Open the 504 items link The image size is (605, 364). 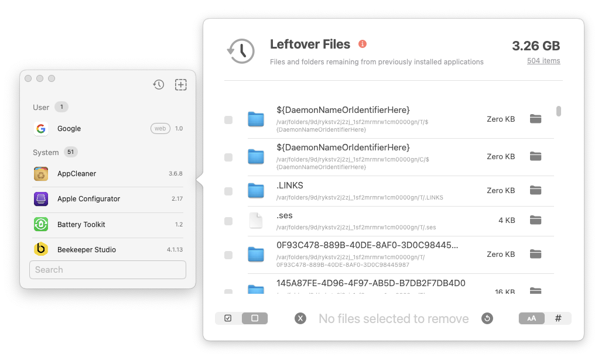[544, 61]
